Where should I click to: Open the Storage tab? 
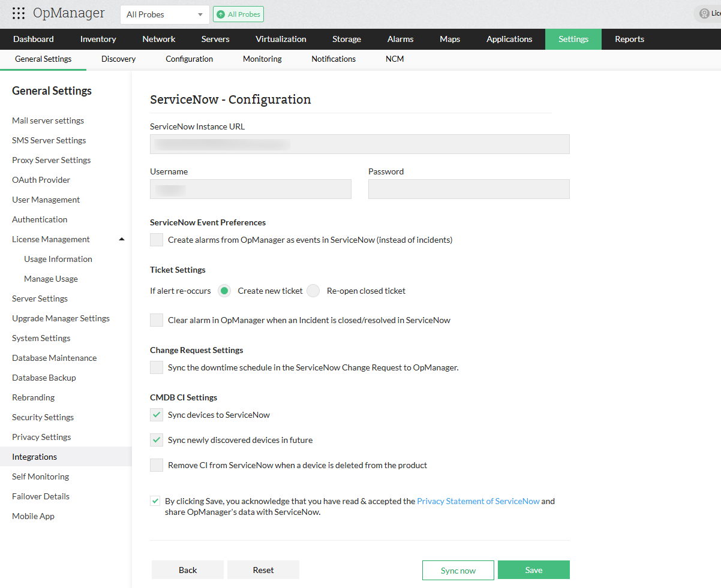347,39
